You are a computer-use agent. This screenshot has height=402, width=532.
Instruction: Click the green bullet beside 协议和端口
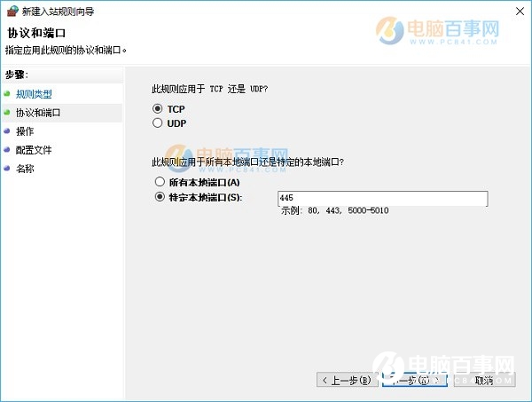pyautogui.click(x=7, y=112)
